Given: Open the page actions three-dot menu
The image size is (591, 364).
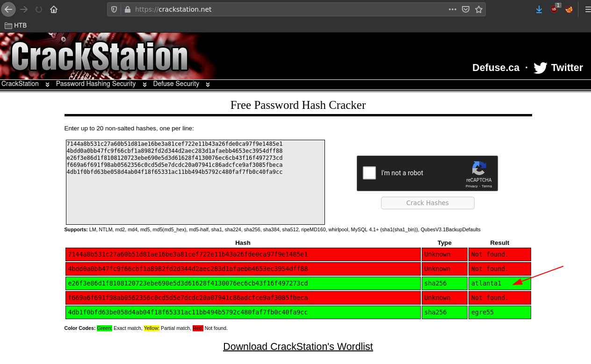Looking at the screenshot, I should pyautogui.click(x=452, y=9).
